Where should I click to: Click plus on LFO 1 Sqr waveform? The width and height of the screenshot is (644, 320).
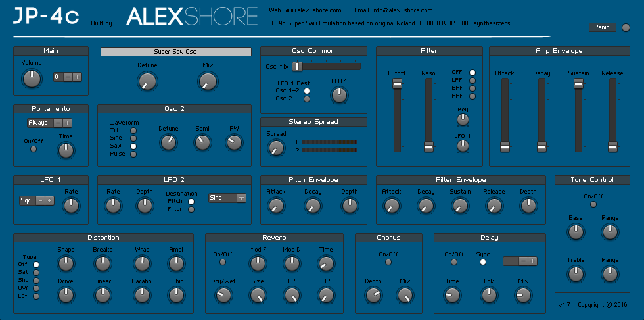pyautogui.click(x=50, y=201)
